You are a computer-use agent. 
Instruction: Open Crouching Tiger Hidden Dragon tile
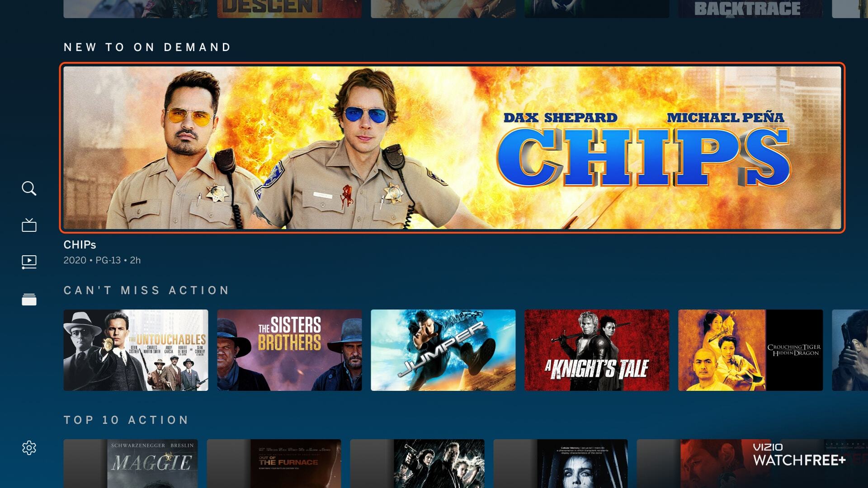(750, 350)
